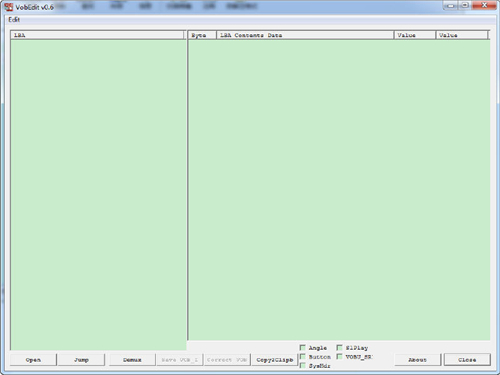Open the Edit menu
500x375 pixels.
[14, 20]
